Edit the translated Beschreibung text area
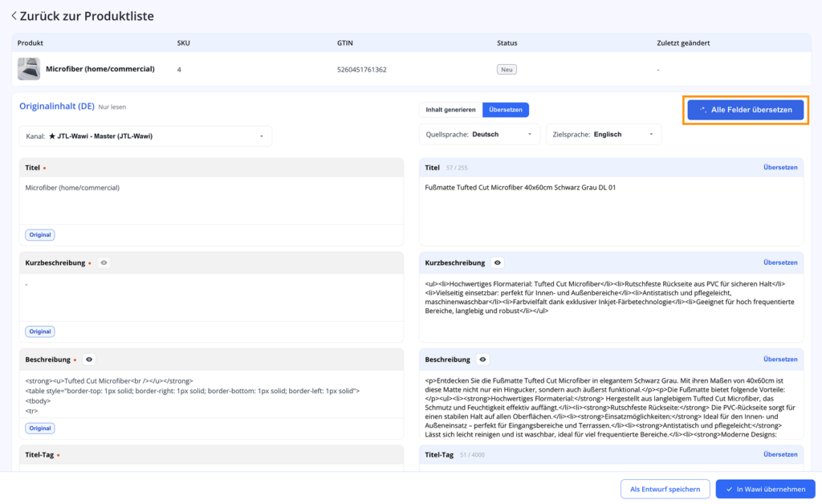This screenshot has width=822, height=504. [x=611, y=404]
